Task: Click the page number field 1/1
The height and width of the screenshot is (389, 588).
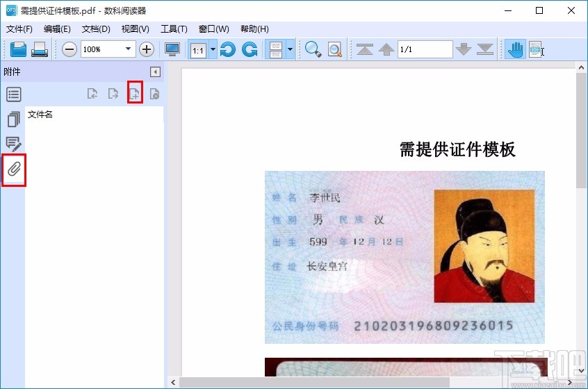Action: coord(425,49)
